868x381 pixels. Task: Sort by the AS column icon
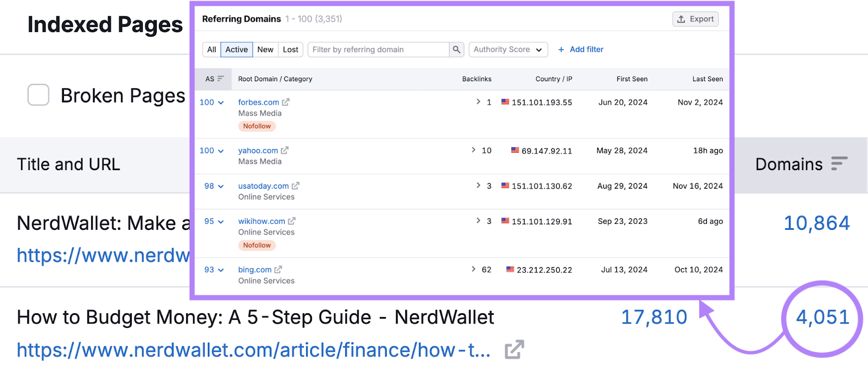tap(220, 79)
